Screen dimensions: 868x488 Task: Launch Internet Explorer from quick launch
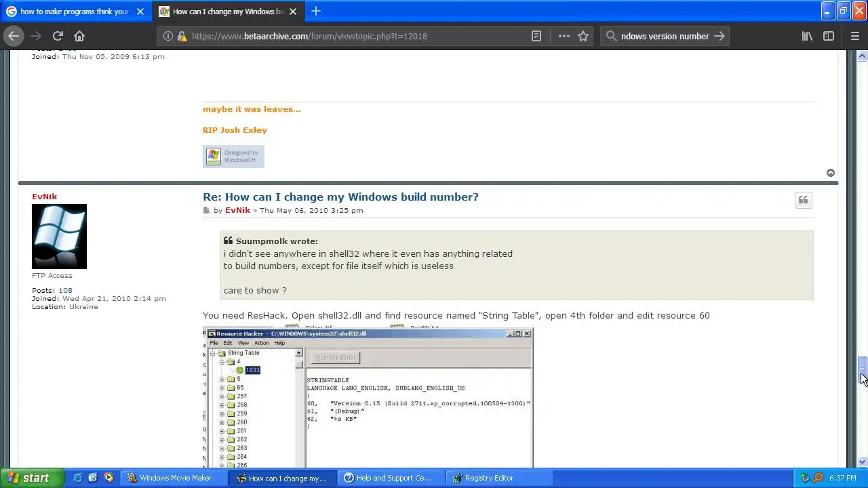77,478
